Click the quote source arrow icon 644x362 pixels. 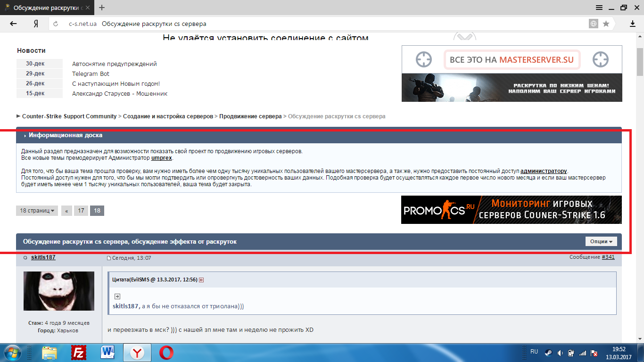201,280
